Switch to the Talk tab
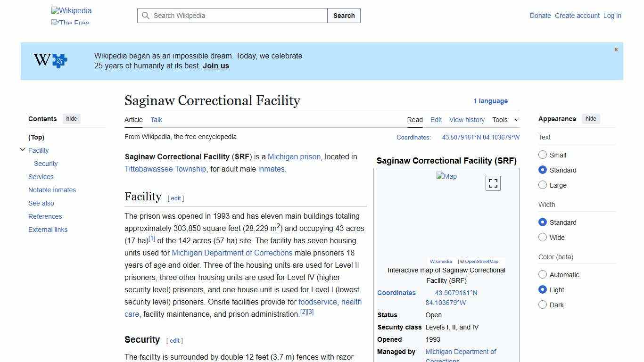 [x=156, y=120]
